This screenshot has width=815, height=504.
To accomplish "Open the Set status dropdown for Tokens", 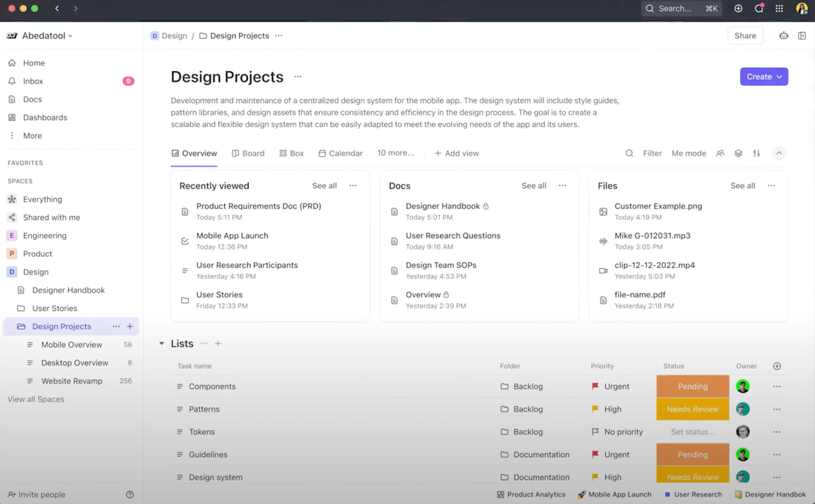I will point(691,431).
